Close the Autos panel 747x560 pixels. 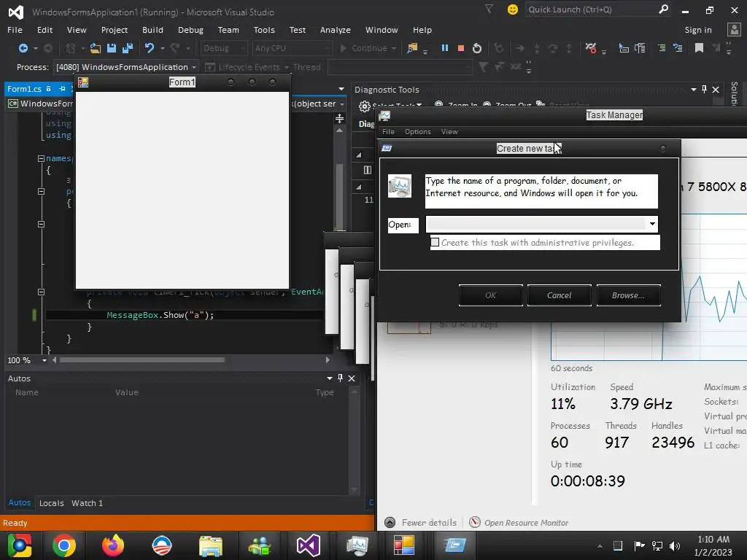(x=352, y=378)
